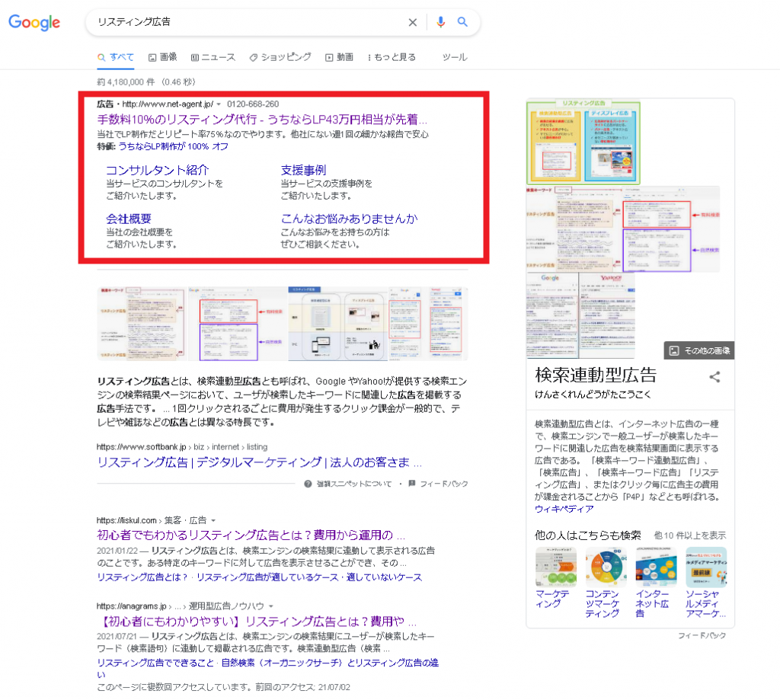Clear the search box with X icon

(412, 22)
